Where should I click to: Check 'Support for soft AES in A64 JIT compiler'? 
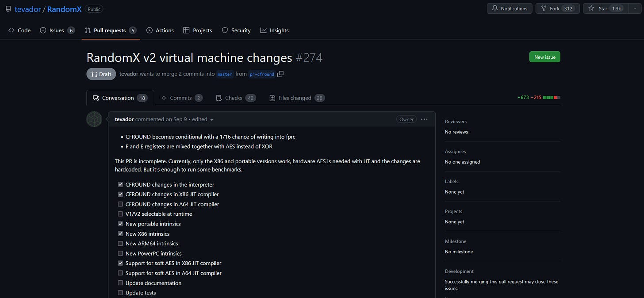coord(120,273)
